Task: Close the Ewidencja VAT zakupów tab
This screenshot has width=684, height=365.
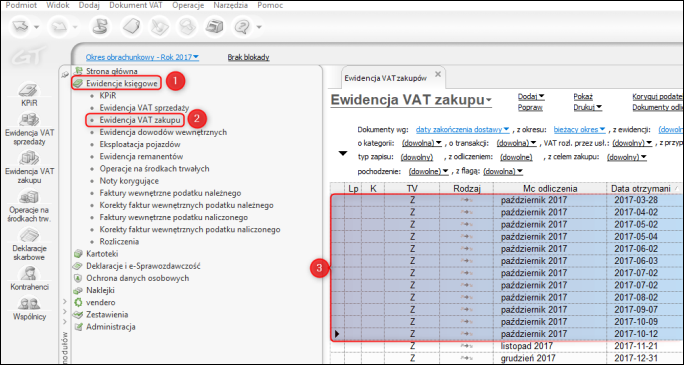Action: 438,74
